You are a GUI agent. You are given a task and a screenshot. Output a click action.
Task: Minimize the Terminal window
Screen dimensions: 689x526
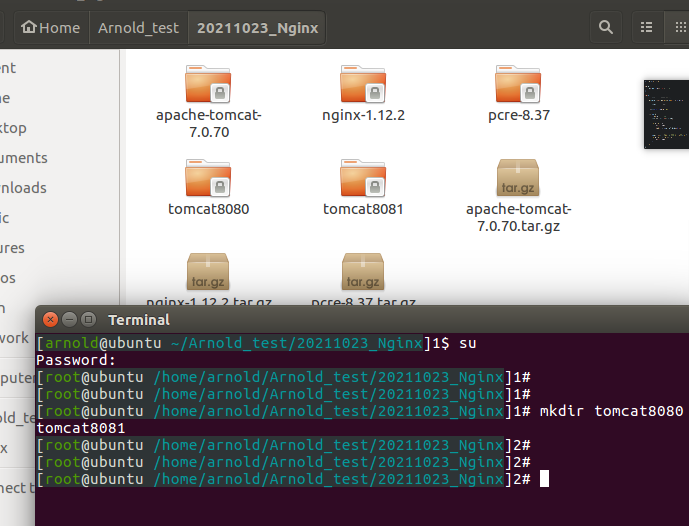[x=69, y=319]
